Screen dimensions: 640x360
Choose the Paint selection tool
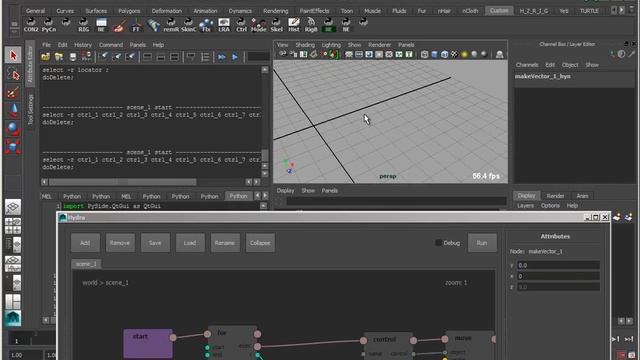(x=13, y=93)
